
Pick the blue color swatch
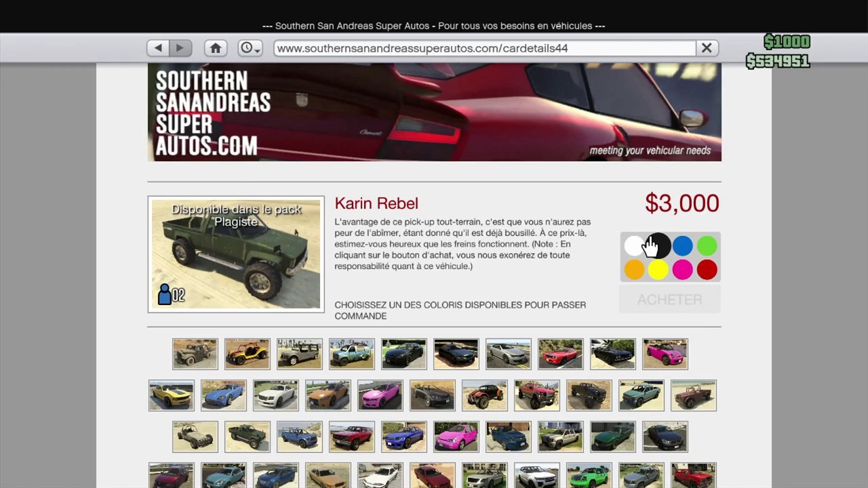click(683, 245)
